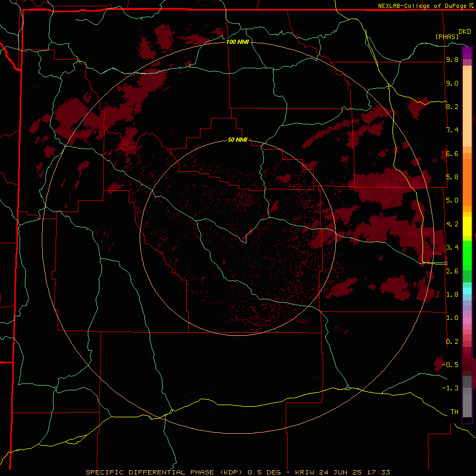This screenshot has width=476, height=476.
Task: Click the 50 NMI range ring label
Action: [x=237, y=140]
